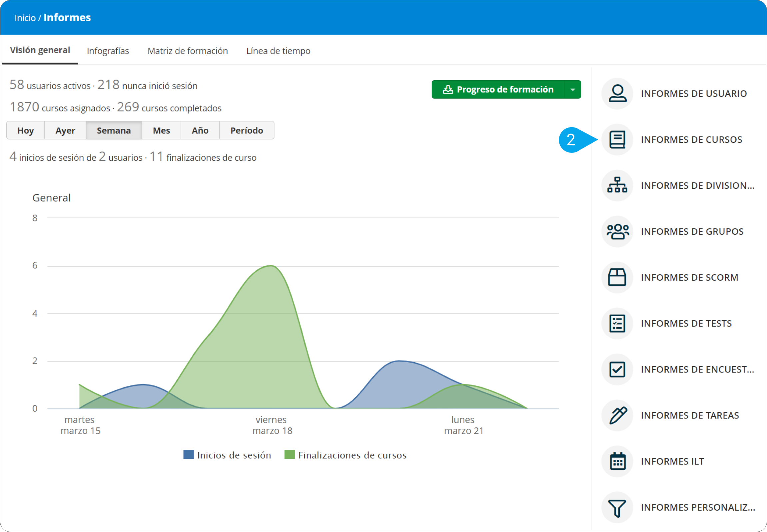
Task: Open INFORMES DE SCORM link
Action: 690,278
